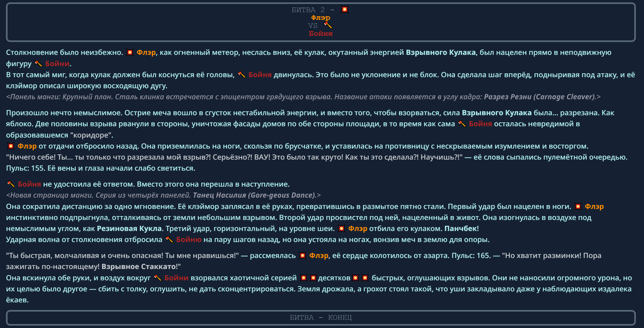Click explosion emoji before 'Флэр отбила его кулаком'
Image resolution: width=644 pixels, height=328 pixels.
[342, 228]
